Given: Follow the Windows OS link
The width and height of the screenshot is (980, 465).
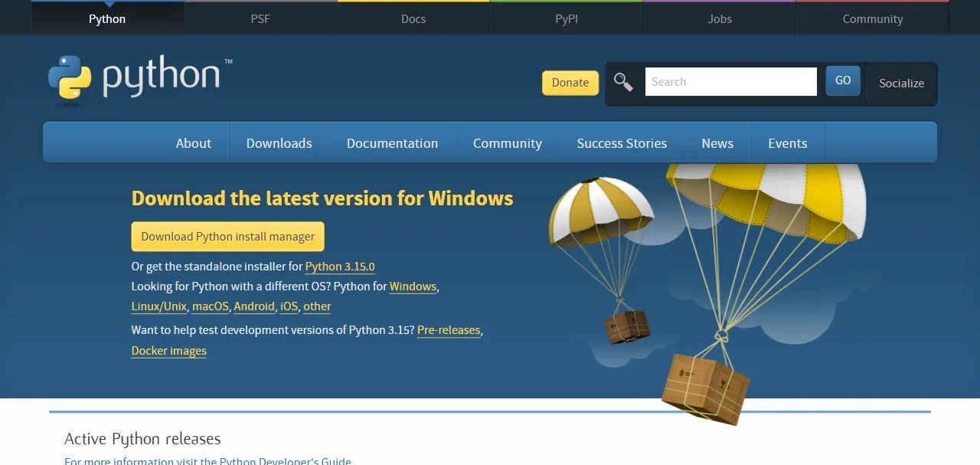Looking at the screenshot, I should pyautogui.click(x=413, y=287).
